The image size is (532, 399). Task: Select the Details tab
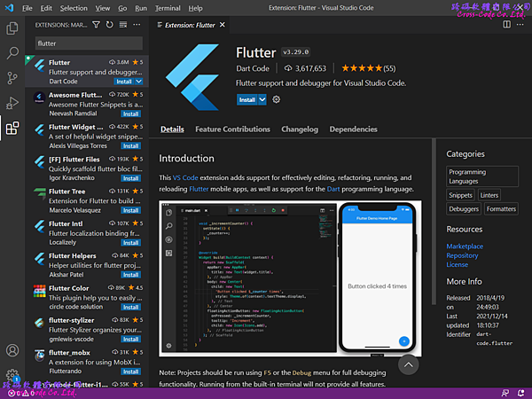click(172, 129)
